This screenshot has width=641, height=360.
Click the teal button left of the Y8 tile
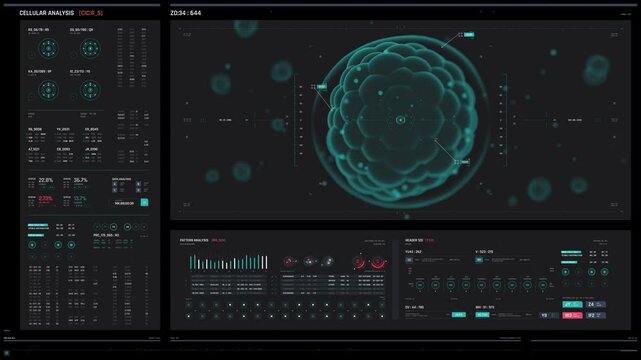tap(482, 315)
